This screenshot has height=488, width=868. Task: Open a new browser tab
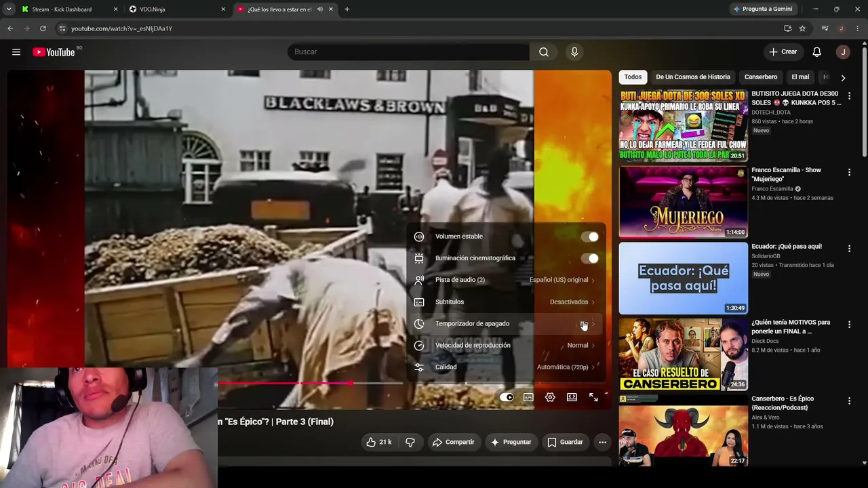(x=347, y=9)
